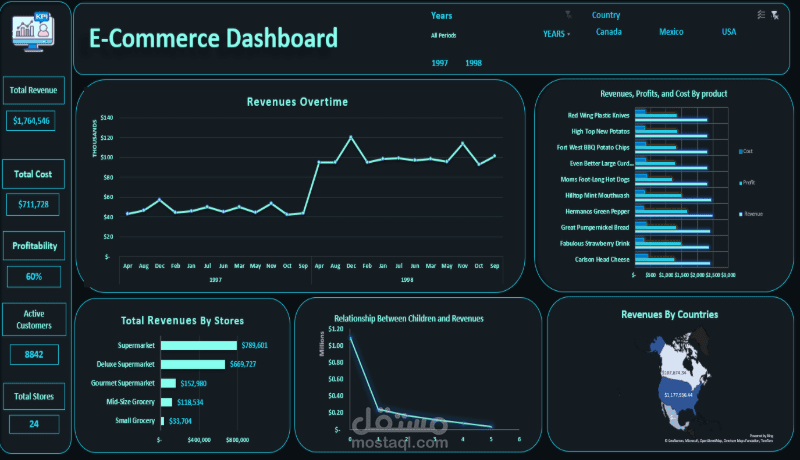Click the Mid-Size Grocery revenue bar
Screen dimensions: 800x460
[x=166, y=402]
